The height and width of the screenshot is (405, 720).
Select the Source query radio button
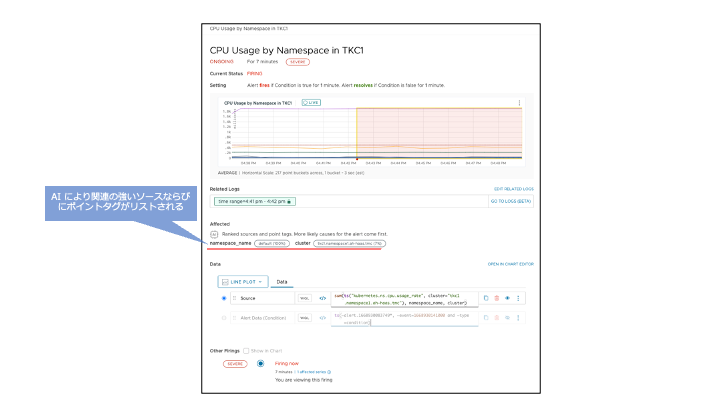[224, 298]
